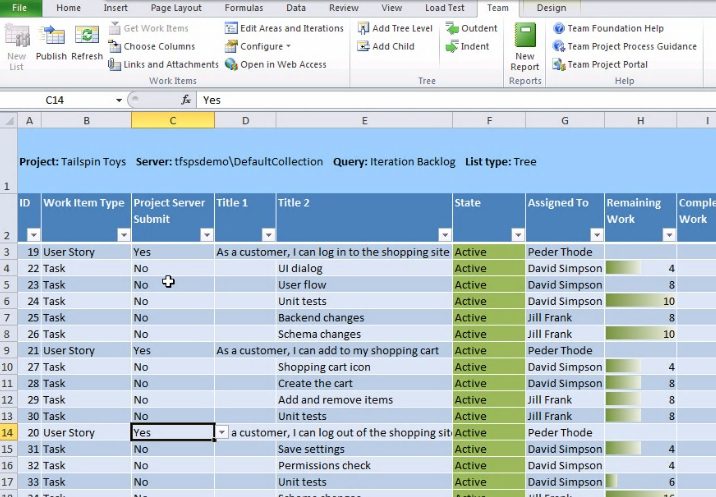Select Jill Frank for Add and remove items
Screen dimensions: 716x497
coord(565,400)
